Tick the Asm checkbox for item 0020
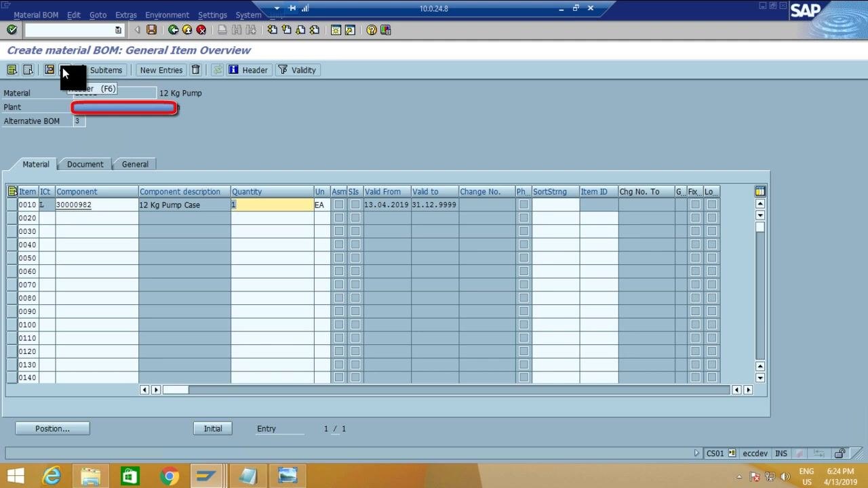The image size is (868, 488). pos(339,218)
